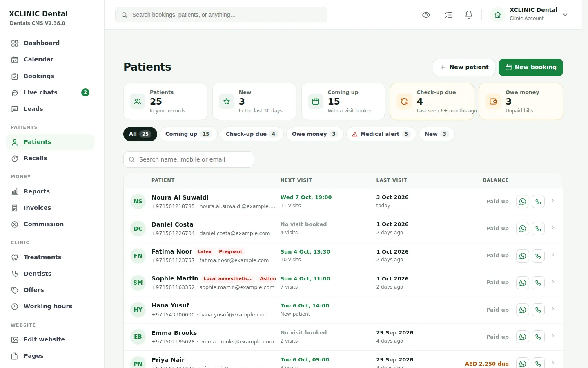Go to Calendar in sidebar
588x368 pixels.
[50, 59]
